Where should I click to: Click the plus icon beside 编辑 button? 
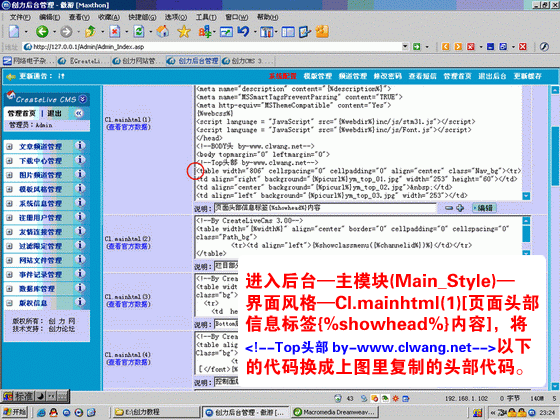click(460, 208)
